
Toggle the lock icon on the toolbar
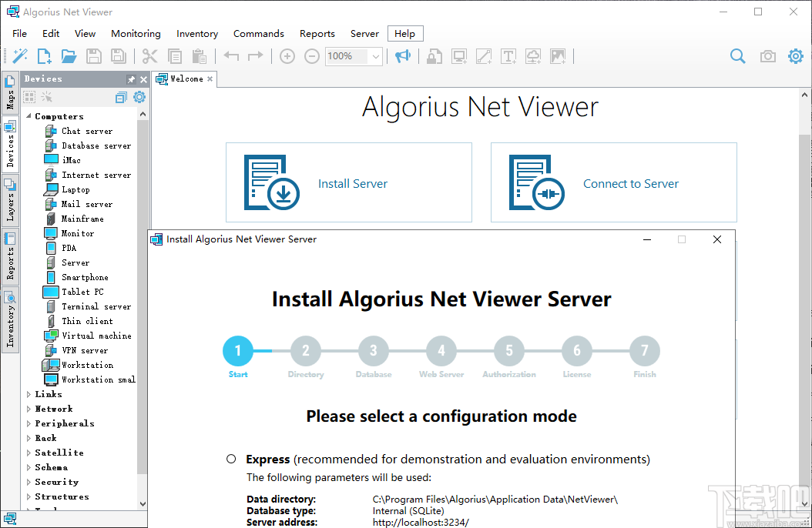[x=435, y=56]
